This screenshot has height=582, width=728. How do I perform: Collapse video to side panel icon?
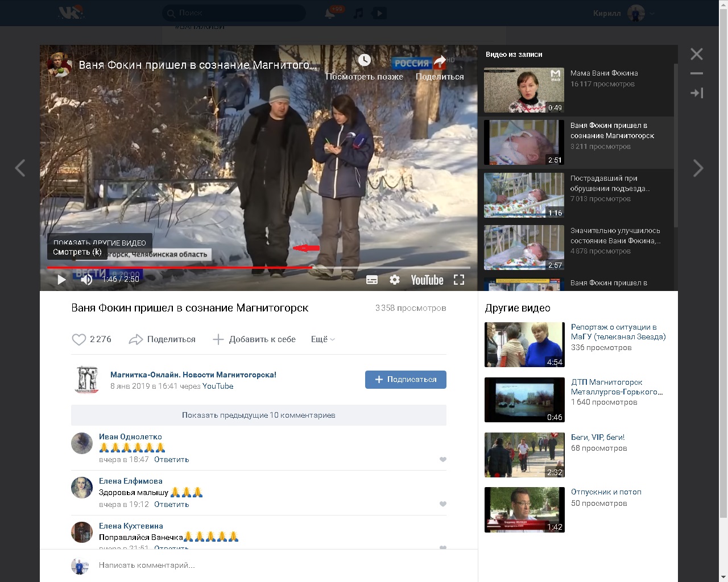tap(697, 93)
